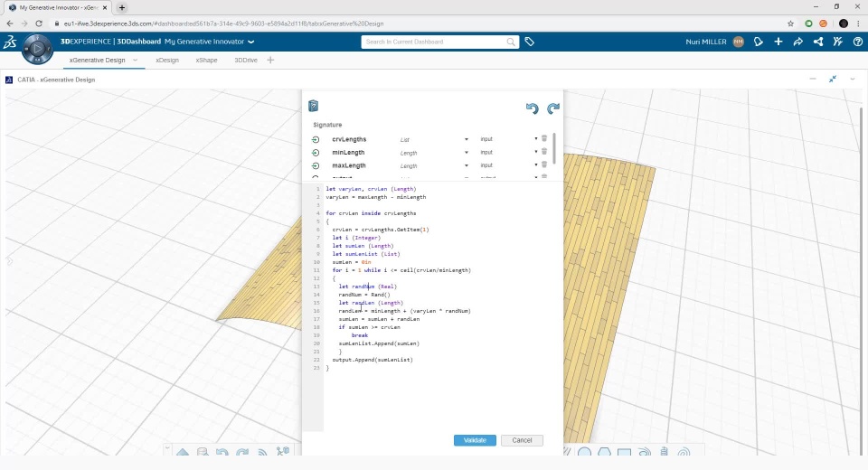The width and height of the screenshot is (868, 470).
Task: Restore the xGenerative Design widget size
Action: pyautogui.click(x=833, y=80)
